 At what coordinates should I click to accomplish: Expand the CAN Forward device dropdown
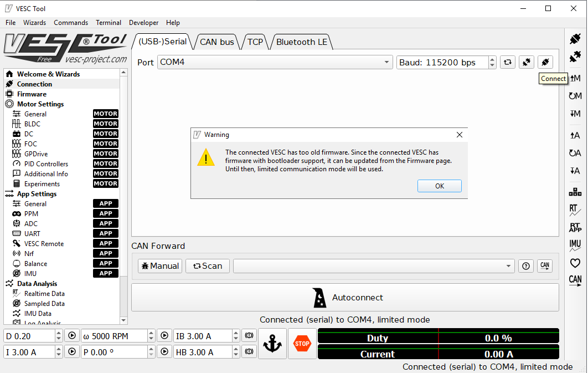coord(374,266)
